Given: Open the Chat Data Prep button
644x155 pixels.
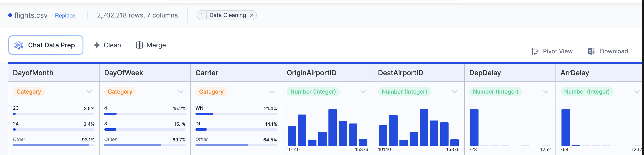Looking at the screenshot, I should [x=46, y=45].
